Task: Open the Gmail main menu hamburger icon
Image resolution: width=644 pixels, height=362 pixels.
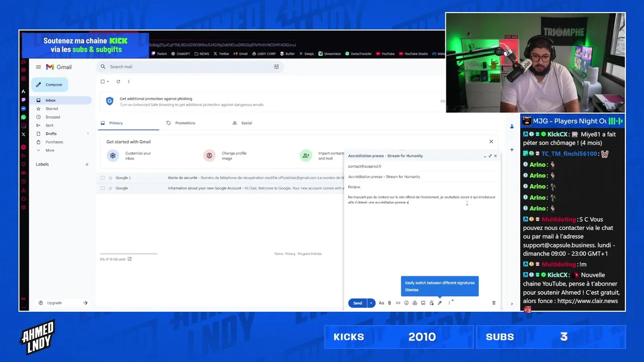Action: (38, 67)
